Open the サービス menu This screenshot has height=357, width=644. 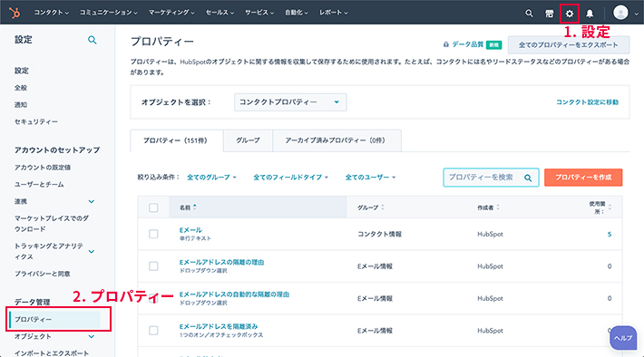pos(259,13)
